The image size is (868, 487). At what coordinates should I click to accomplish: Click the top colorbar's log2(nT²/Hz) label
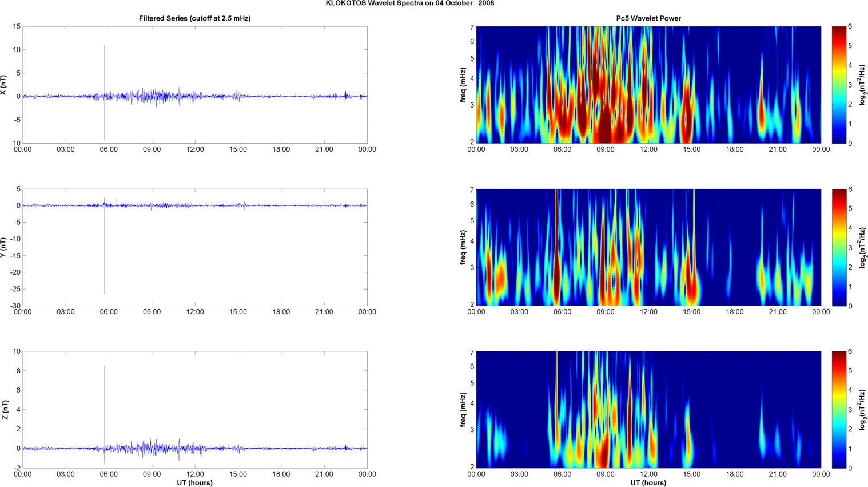coord(863,85)
